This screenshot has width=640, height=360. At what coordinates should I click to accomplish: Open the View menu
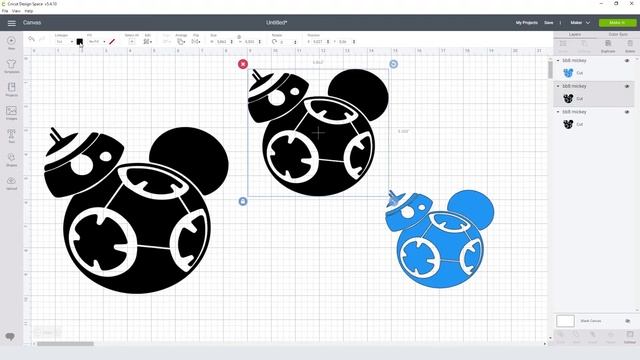(x=16, y=11)
